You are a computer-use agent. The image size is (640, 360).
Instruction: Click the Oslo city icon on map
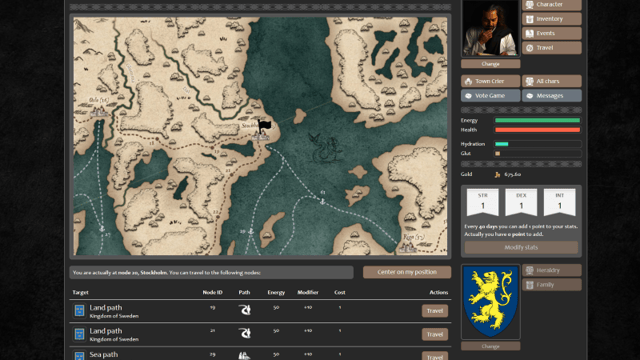point(99,112)
